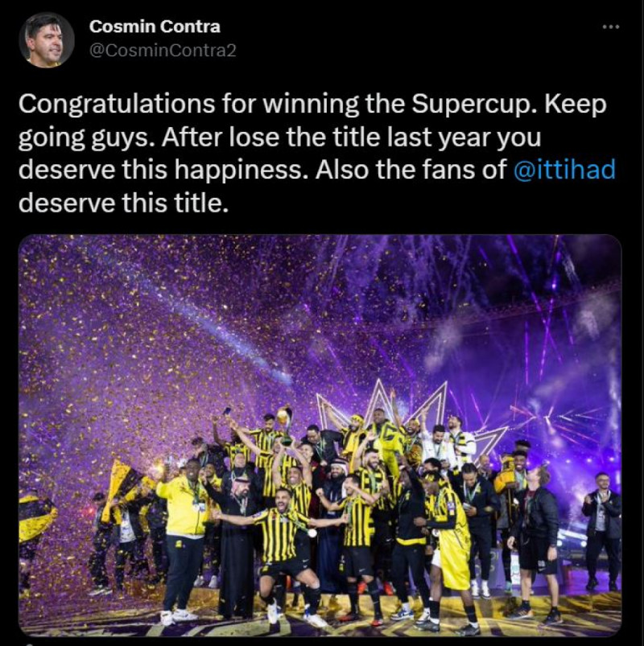Click Cosmin Contra's profile avatar

[x=47, y=40]
